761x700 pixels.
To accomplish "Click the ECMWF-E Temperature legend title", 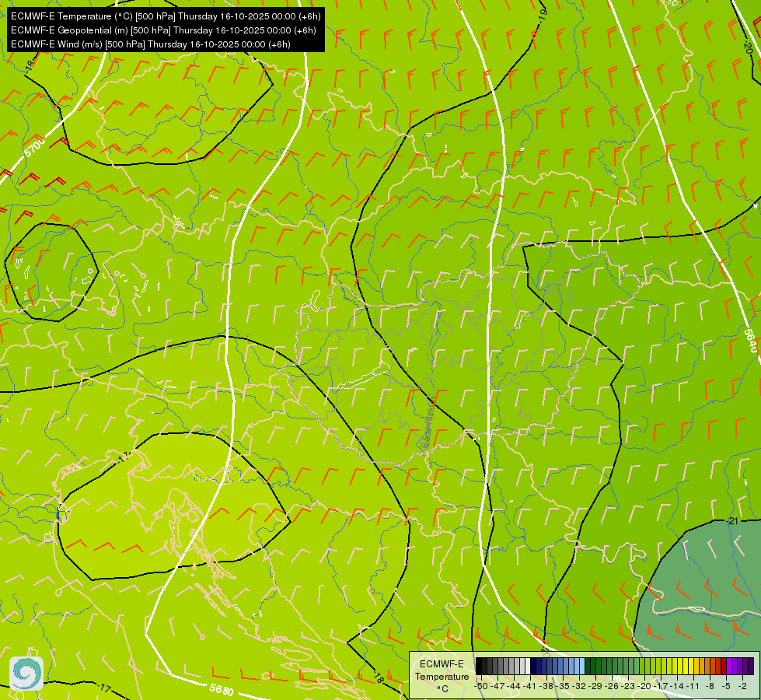I will point(442,670).
